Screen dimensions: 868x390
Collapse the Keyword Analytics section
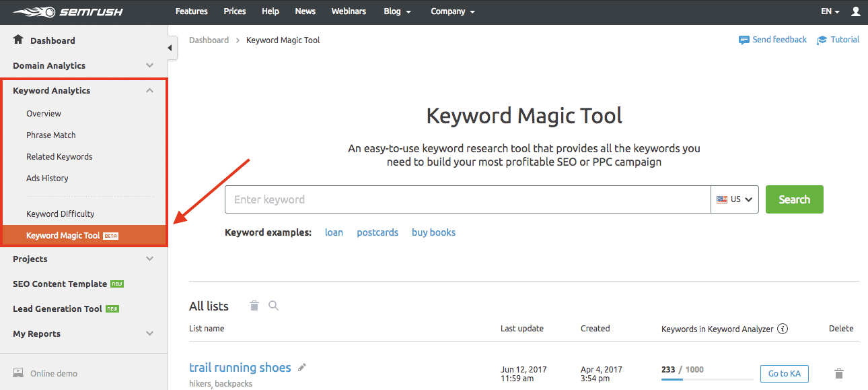click(x=149, y=90)
